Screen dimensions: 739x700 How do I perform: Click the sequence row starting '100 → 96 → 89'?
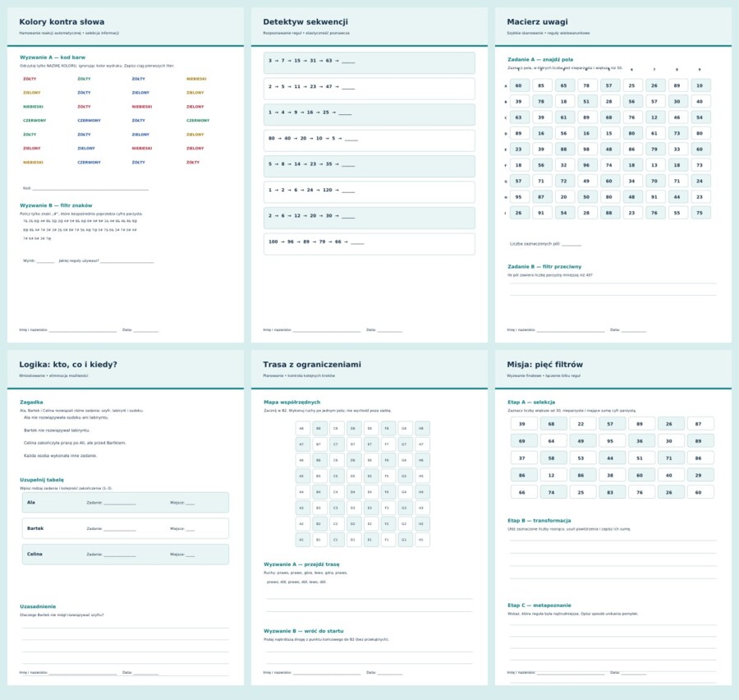click(x=369, y=244)
